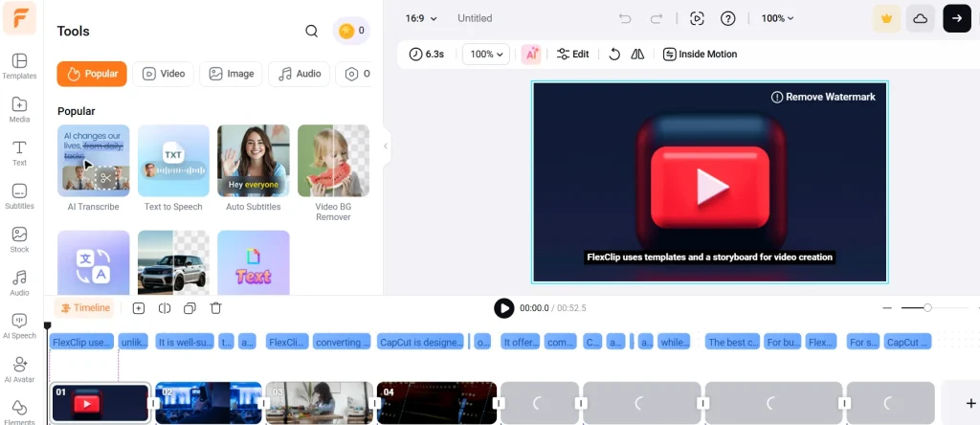The height and width of the screenshot is (425, 980).
Task: Click the FlexClip logo icon
Action: coord(19,18)
